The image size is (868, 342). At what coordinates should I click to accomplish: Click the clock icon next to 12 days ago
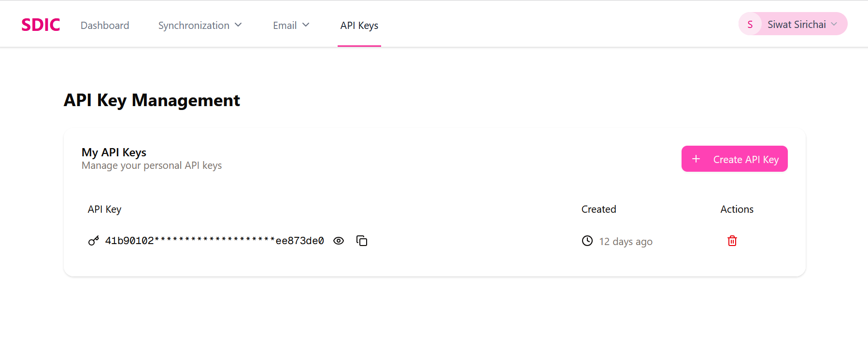587,241
